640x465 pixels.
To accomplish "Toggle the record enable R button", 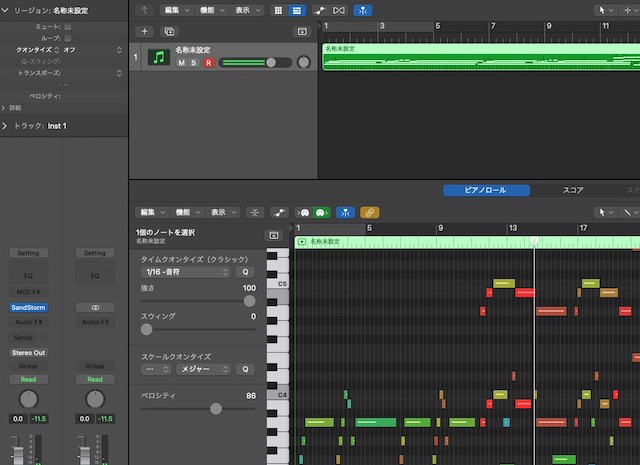I will pos(208,63).
